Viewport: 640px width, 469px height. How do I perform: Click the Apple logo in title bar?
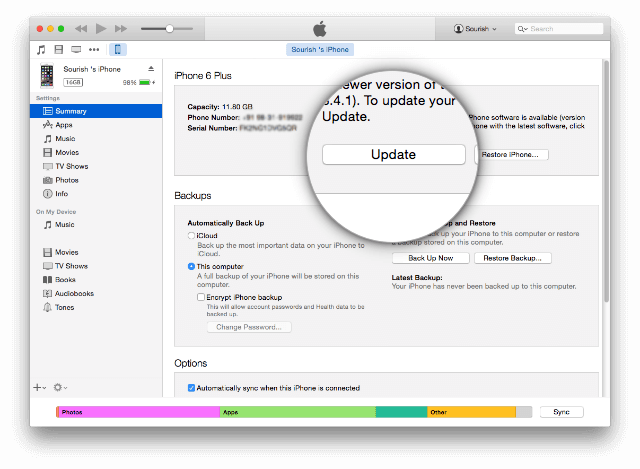(x=320, y=29)
